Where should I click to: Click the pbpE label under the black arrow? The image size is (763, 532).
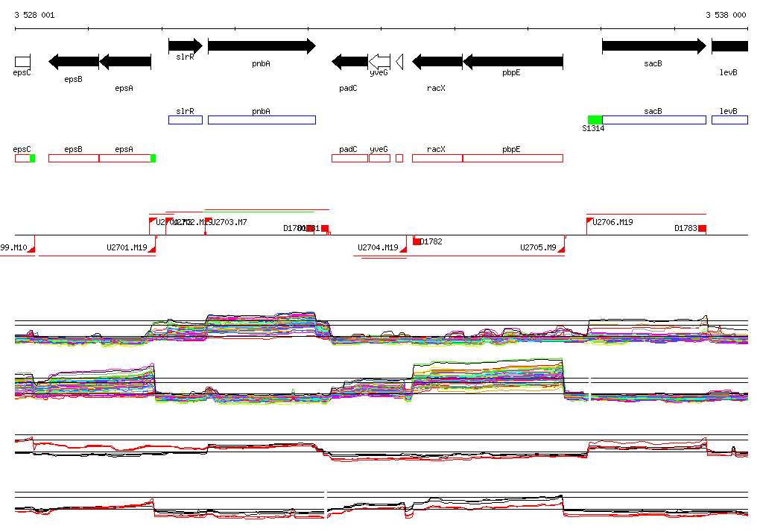(511, 72)
